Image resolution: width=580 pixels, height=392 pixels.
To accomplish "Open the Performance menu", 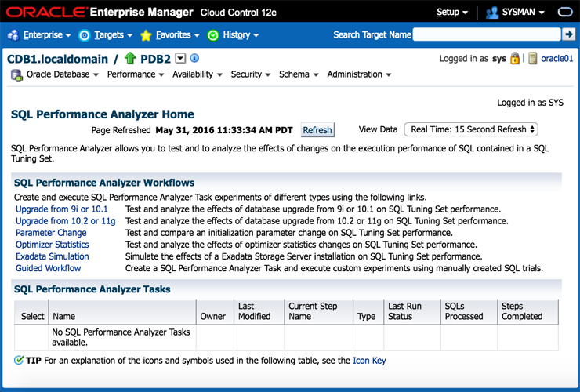I will point(136,74).
